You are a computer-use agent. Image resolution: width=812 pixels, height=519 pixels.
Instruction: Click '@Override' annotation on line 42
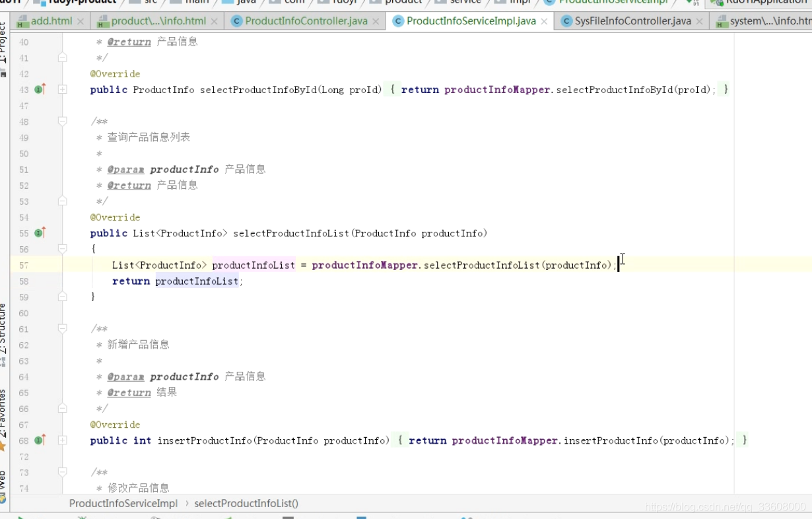116,73
